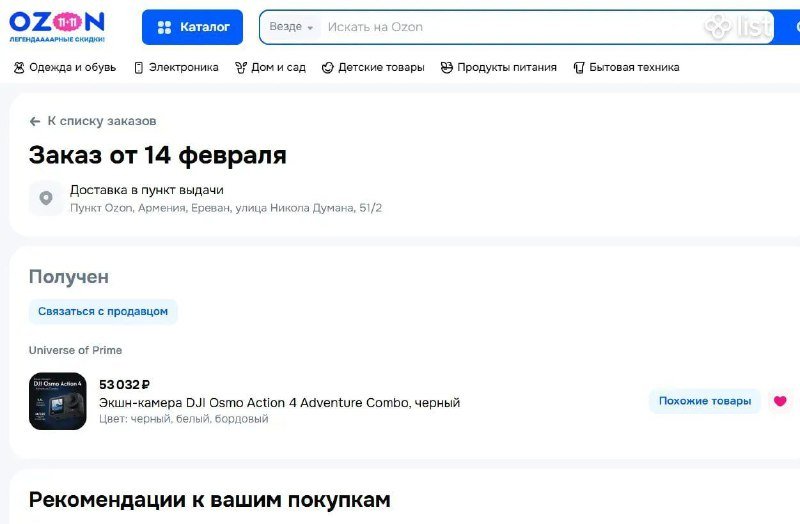Select Продукты питания category
The image size is (800, 524).
point(506,68)
